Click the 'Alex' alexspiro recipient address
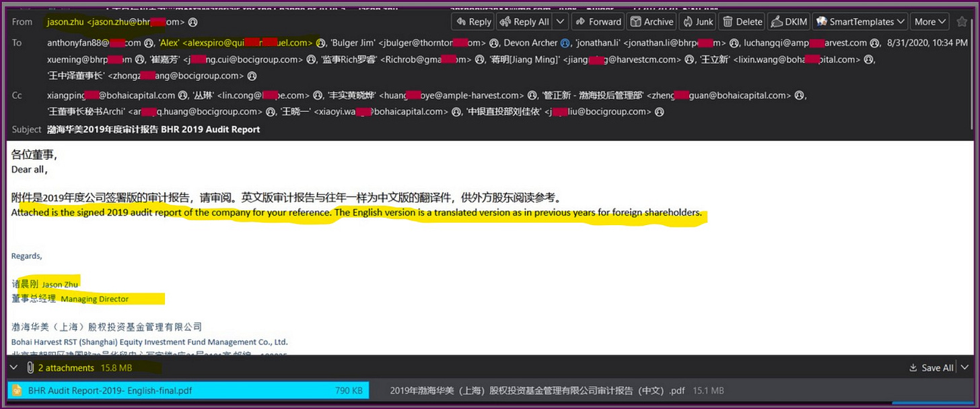 pyautogui.click(x=236, y=42)
